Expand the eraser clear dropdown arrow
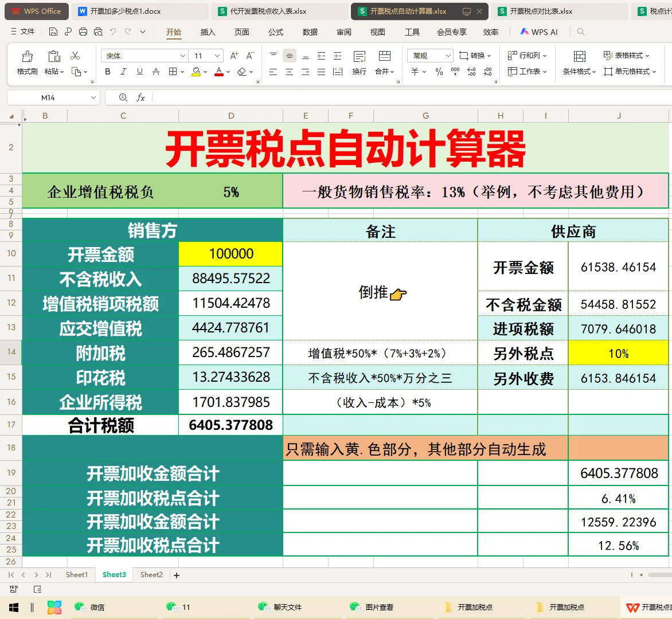 [x=251, y=72]
